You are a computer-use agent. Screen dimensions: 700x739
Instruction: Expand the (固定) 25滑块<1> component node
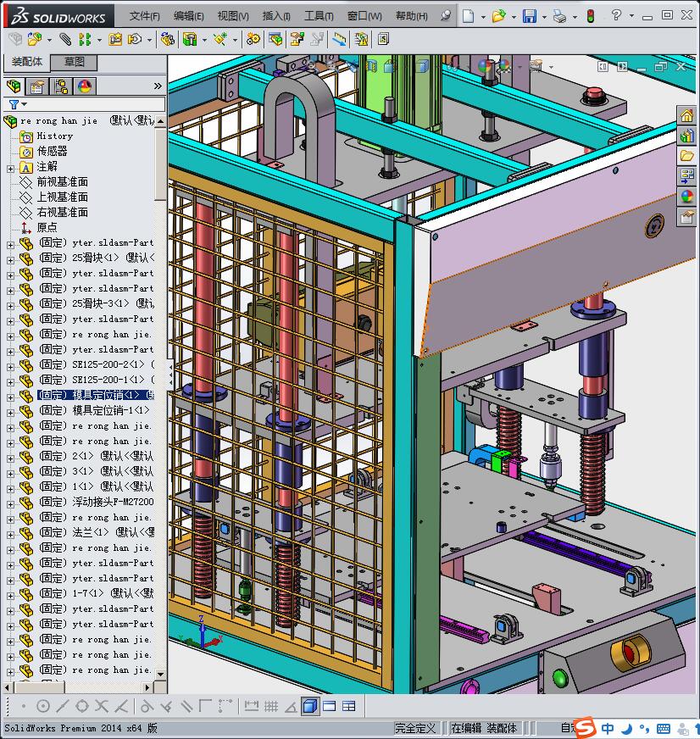tap(10, 259)
